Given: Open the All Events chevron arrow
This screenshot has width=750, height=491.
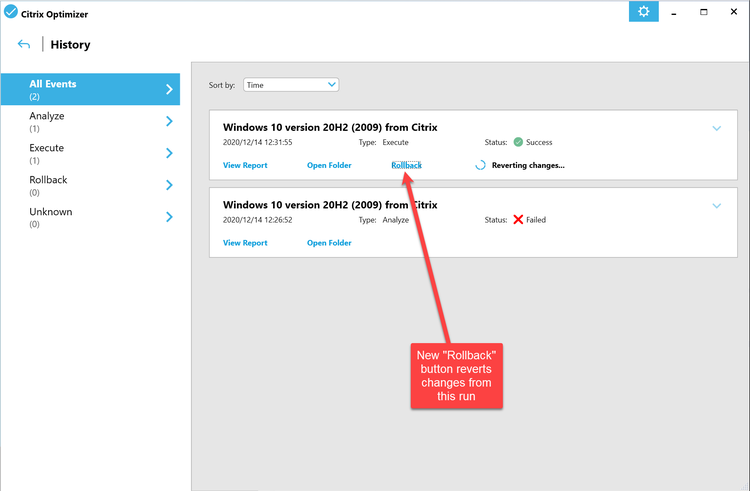Looking at the screenshot, I should pyautogui.click(x=169, y=89).
